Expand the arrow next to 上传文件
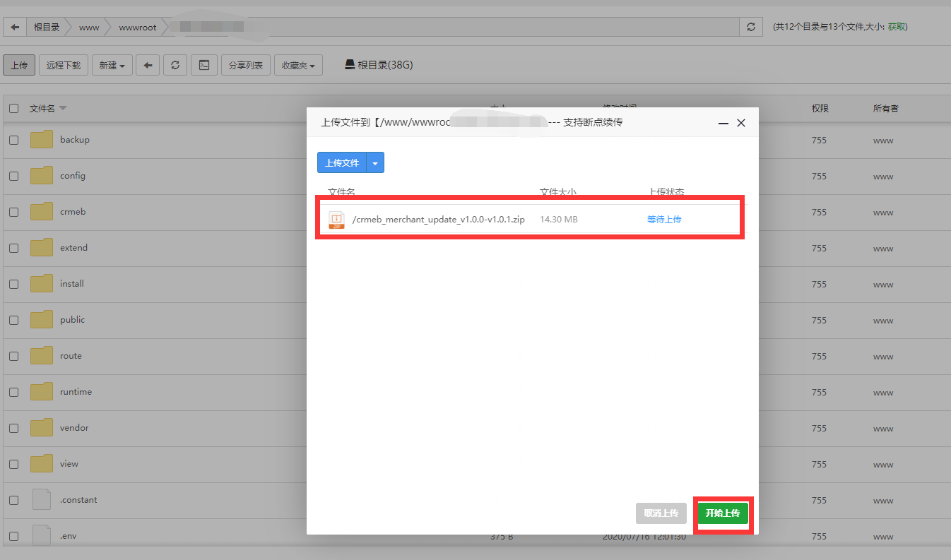 (375, 162)
